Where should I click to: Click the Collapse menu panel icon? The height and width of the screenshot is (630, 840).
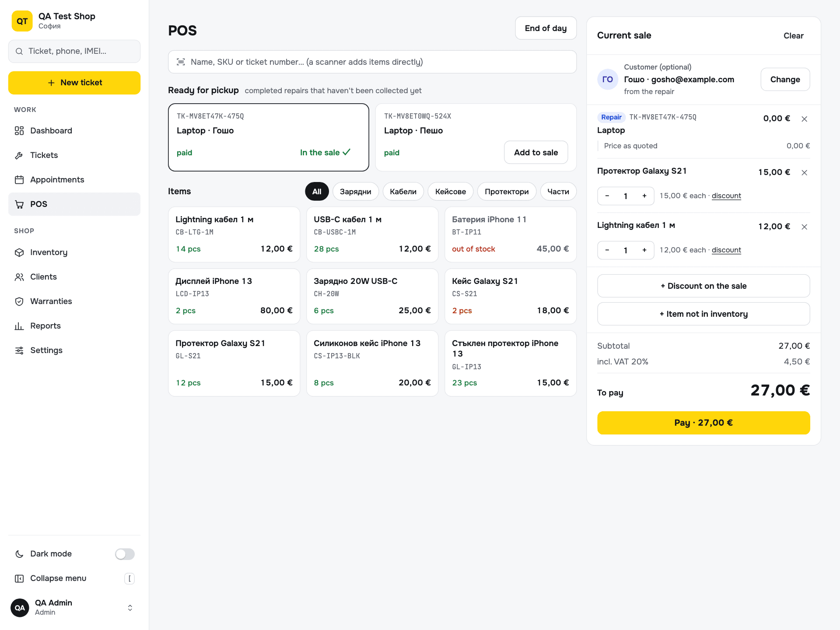click(19, 579)
